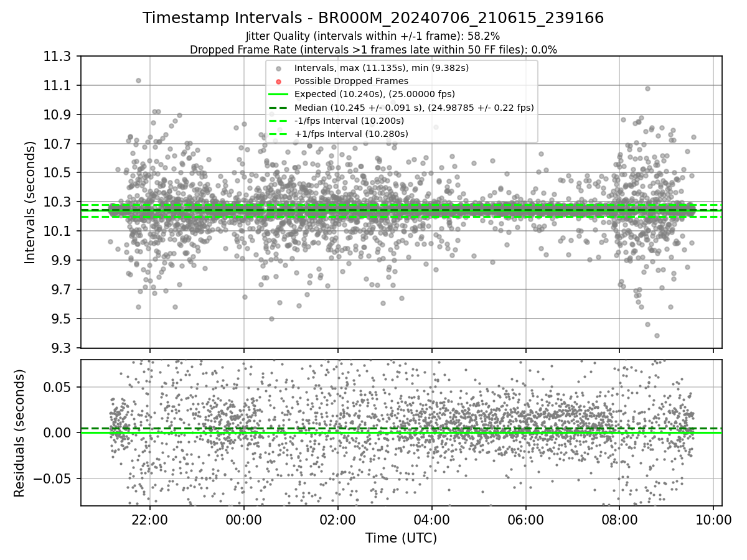Click legend entry '-1/fps Interval (10.200s)'

click(349, 121)
